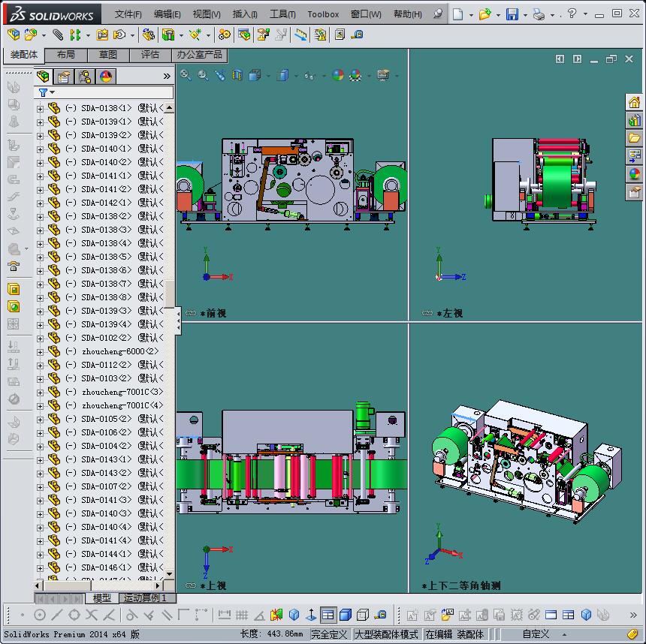
Task: Toggle Shaded With Edges display in bottom toolbar
Action: pos(346,615)
